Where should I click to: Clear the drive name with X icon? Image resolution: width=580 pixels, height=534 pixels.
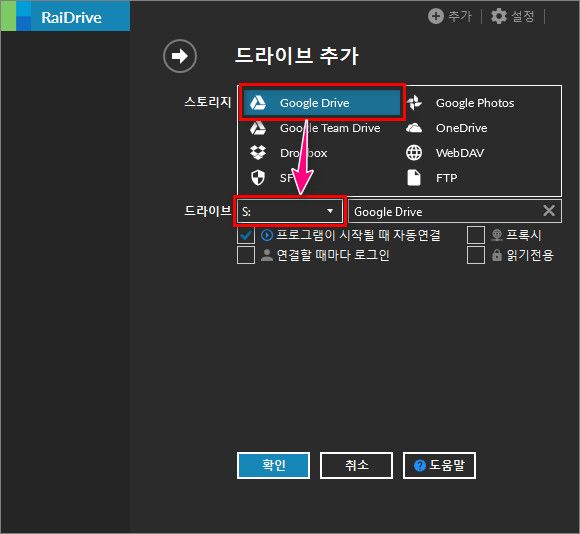click(x=549, y=211)
